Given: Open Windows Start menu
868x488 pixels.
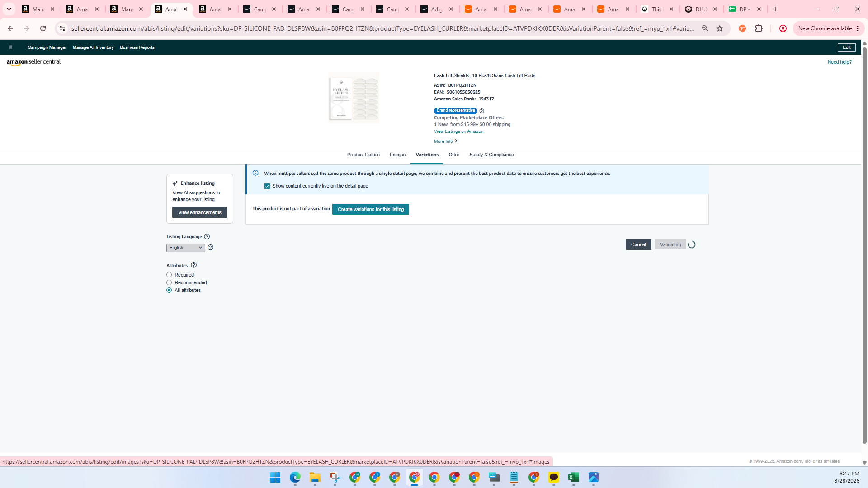Looking at the screenshot, I should (x=275, y=478).
